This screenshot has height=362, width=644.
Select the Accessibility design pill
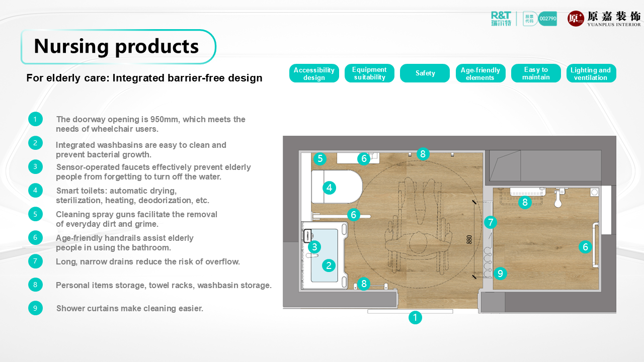click(x=314, y=73)
